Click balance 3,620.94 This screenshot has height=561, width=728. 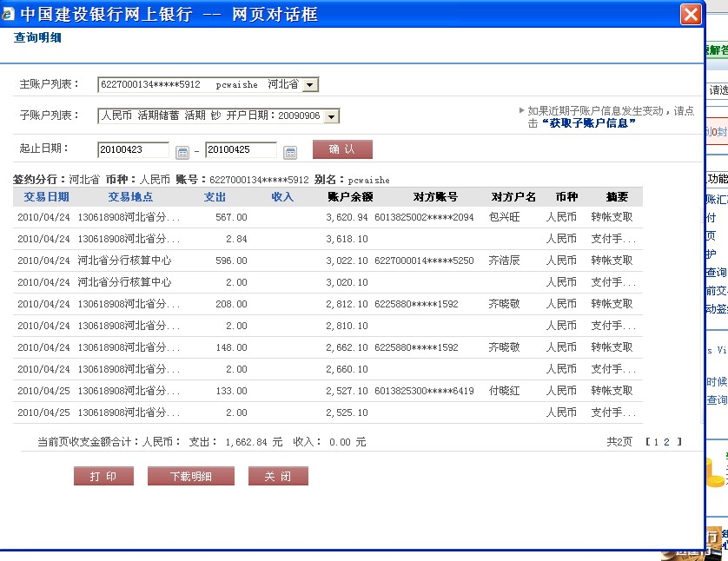(x=347, y=217)
